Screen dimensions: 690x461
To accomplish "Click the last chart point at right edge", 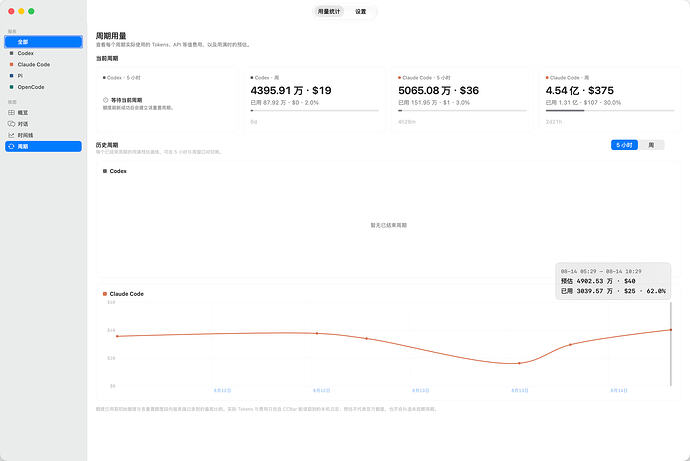I will pos(671,329).
